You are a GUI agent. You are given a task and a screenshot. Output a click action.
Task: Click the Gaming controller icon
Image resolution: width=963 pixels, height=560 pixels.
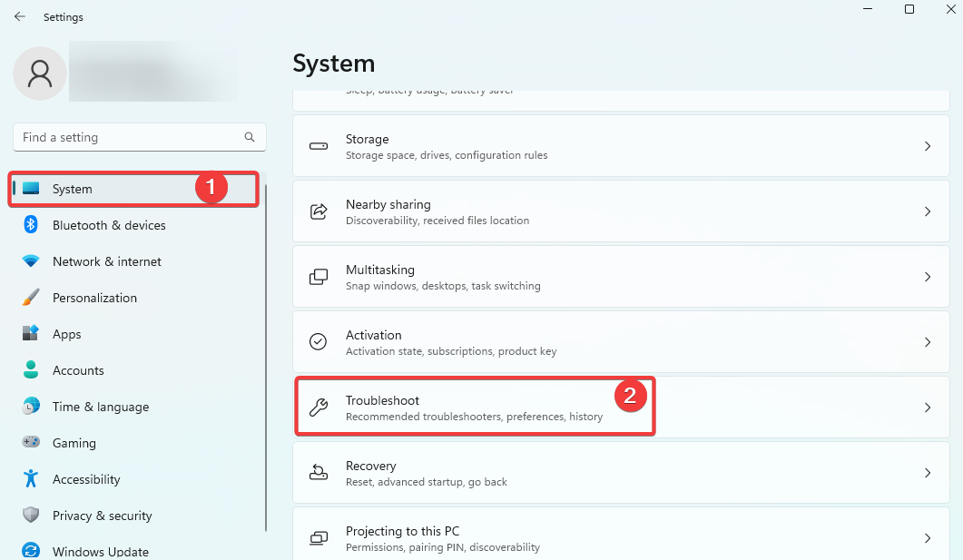coord(31,441)
